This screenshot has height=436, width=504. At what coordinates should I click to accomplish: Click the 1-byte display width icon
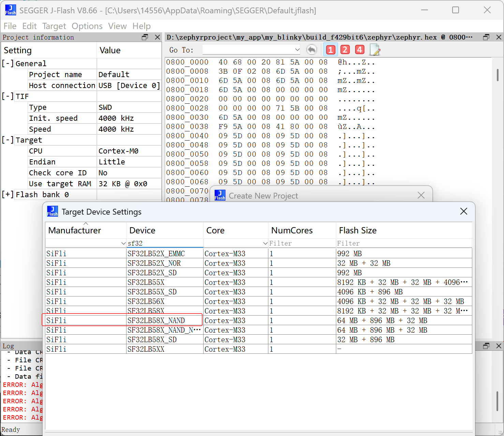pyautogui.click(x=330, y=50)
